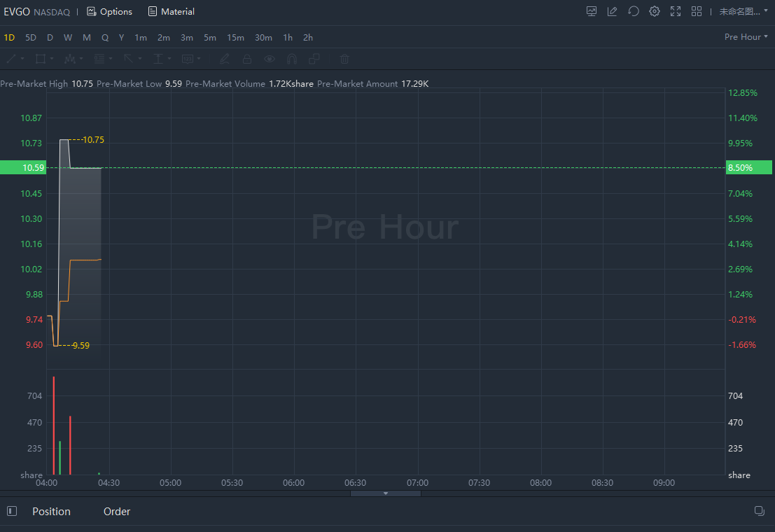Image resolution: width=775 pixels, height=532 pixels.
Task: Select the freehand brush pencil tool
Action: tap(225, 59)
